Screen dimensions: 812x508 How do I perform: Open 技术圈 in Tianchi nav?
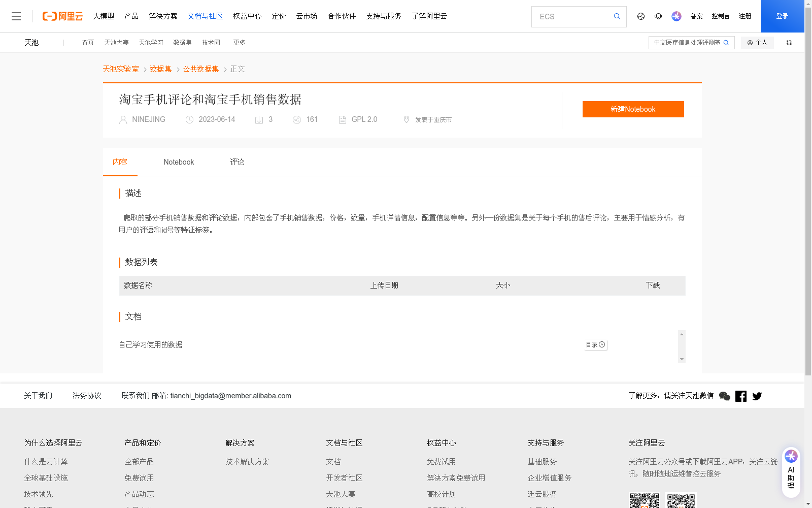click(211, 43)
